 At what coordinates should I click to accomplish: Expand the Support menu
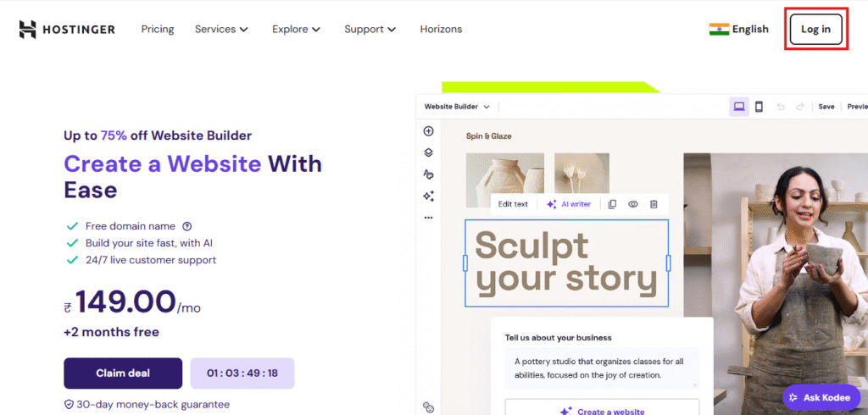(370, 30)
